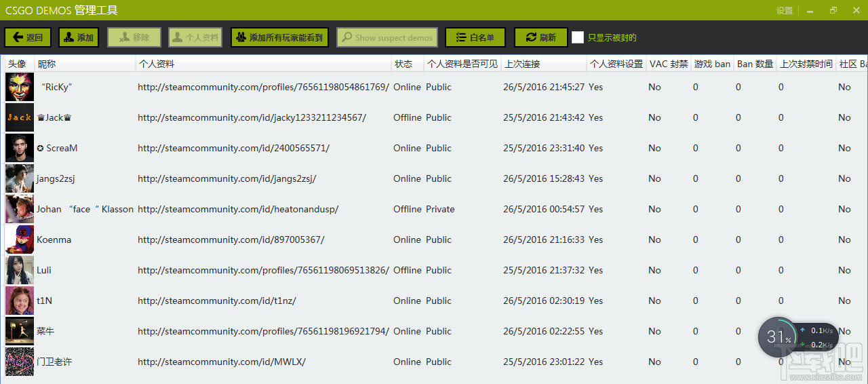Select ScreaM's avatar thumbnail
Screen dimensions: 868x384
tap(20, 148)
